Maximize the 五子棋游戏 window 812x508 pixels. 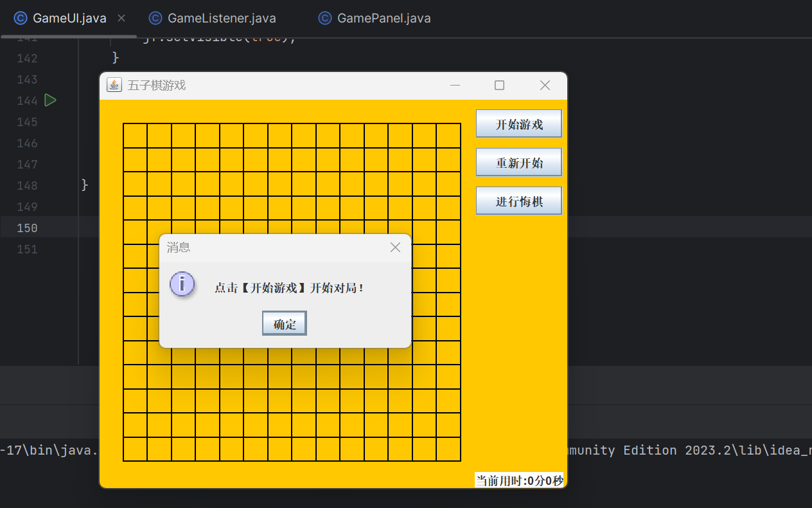pyautogui.click(x=499, y=85)
